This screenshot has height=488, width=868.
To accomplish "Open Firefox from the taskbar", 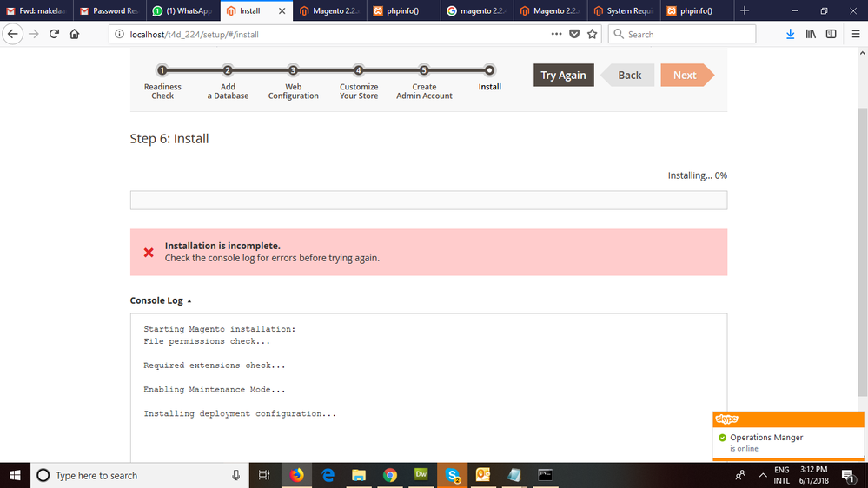I will pos(296,475).
